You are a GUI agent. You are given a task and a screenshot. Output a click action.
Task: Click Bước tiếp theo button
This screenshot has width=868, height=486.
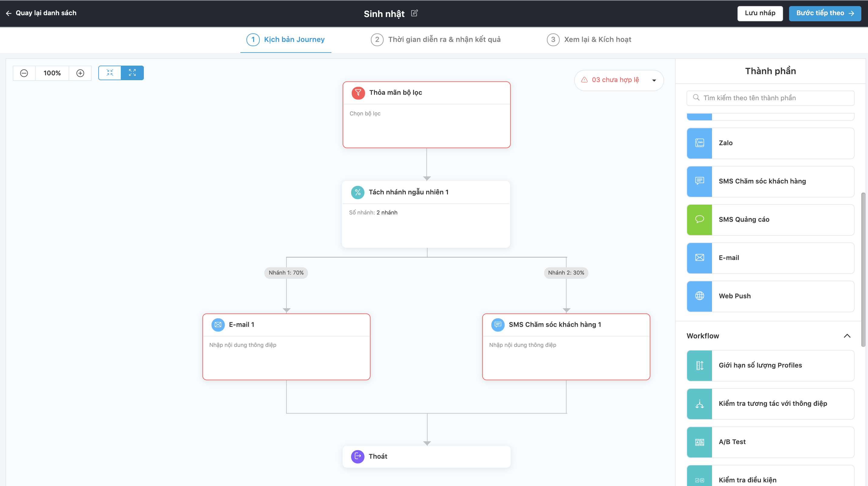(825, 13)
